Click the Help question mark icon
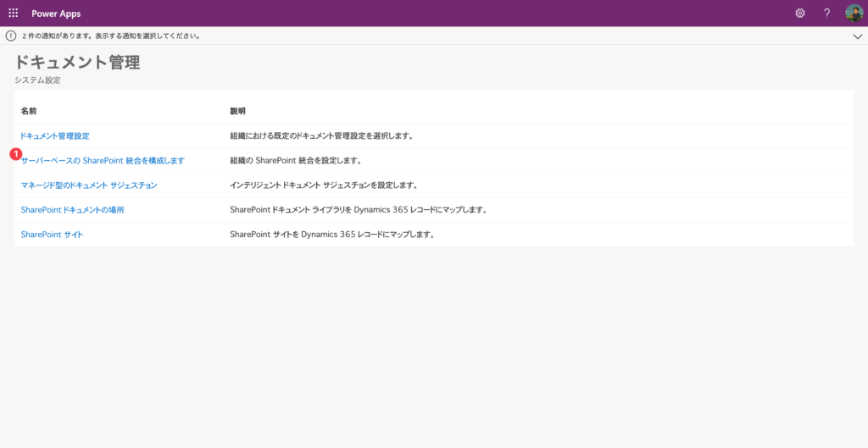Screen dimensions: 868x448 [x=826, y=14]
